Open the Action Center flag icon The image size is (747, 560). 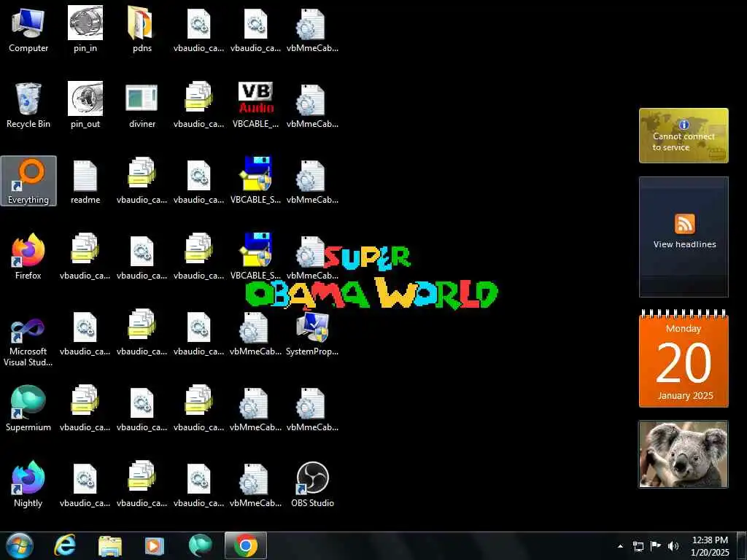[x=656, y=546]
